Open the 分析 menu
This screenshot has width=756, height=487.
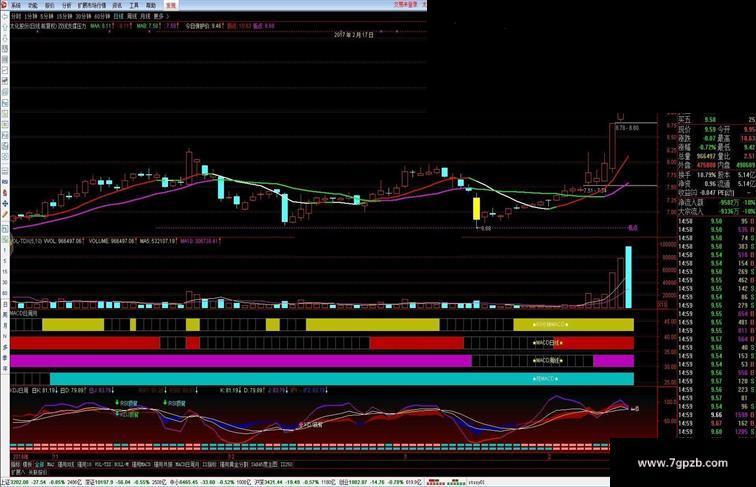[67, 5]
